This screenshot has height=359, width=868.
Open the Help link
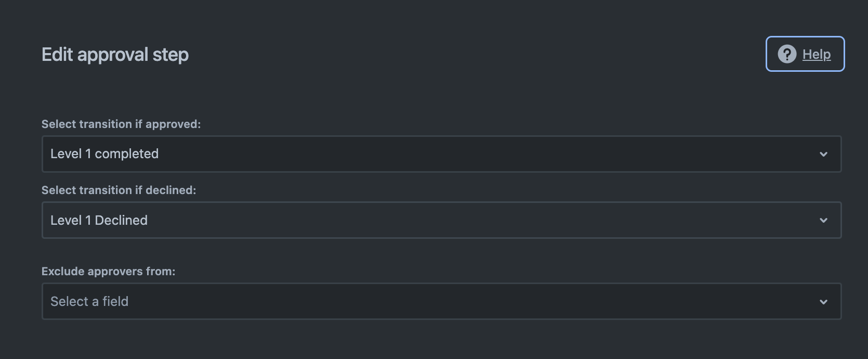pyautogui.click(x=817, y=54)
